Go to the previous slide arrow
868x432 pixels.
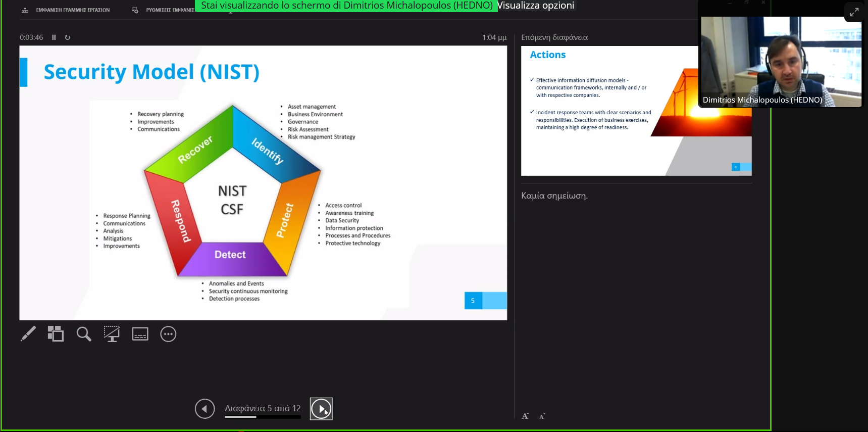205,409
